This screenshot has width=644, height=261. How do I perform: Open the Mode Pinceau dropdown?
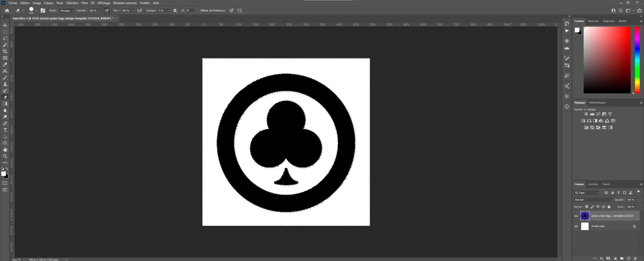click(x=66, y=11)
